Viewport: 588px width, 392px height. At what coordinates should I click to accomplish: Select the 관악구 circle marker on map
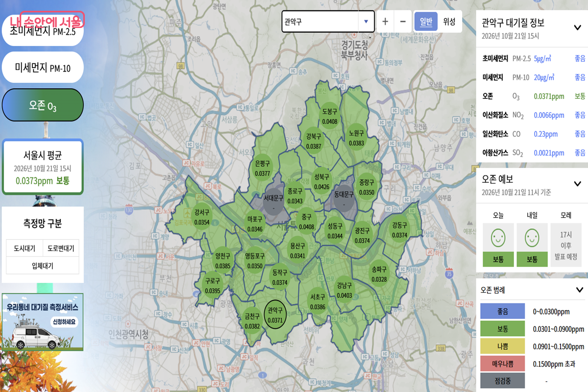275,315
